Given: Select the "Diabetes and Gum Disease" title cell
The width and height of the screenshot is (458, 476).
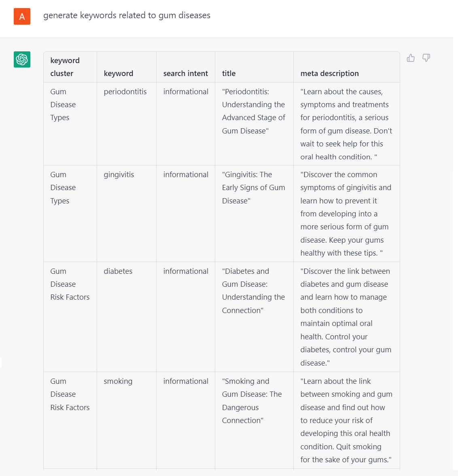Looking at the screenshot, I should tap(253, 291).
